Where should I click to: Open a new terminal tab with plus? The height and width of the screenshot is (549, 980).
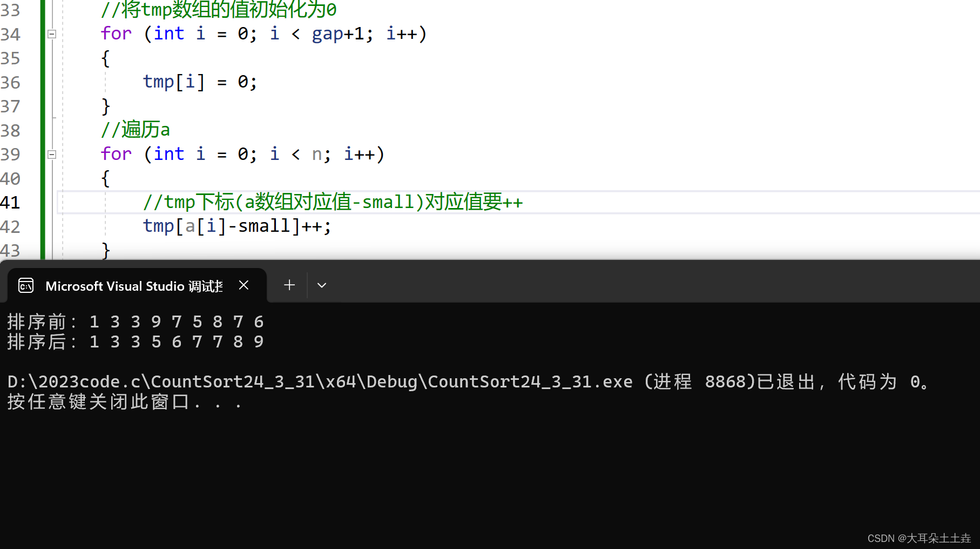click(289, 285)
